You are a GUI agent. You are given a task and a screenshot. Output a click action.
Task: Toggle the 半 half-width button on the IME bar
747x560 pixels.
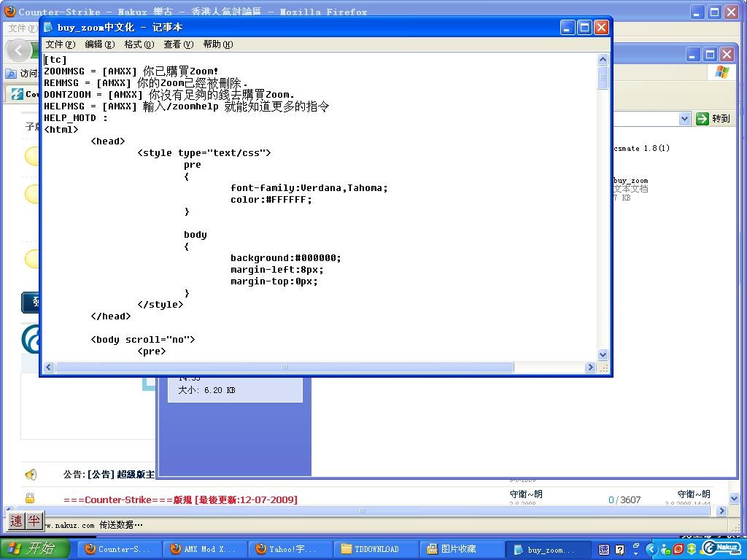pyautogui.click(x=34, y=521)
